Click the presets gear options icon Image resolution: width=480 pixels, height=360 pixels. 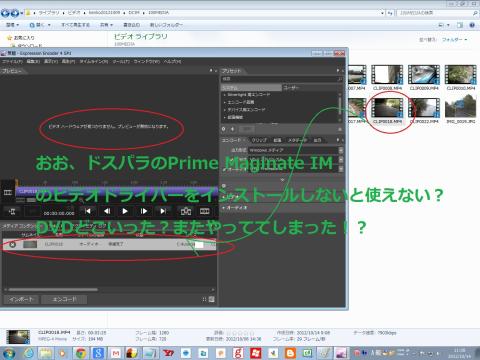click(x=224, y=129)
